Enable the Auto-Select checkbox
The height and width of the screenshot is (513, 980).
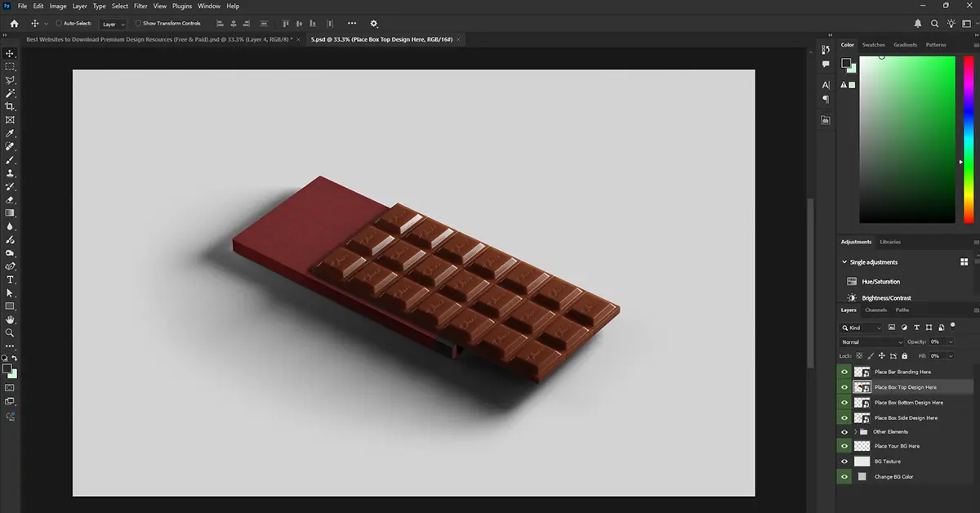click(59, 24)
